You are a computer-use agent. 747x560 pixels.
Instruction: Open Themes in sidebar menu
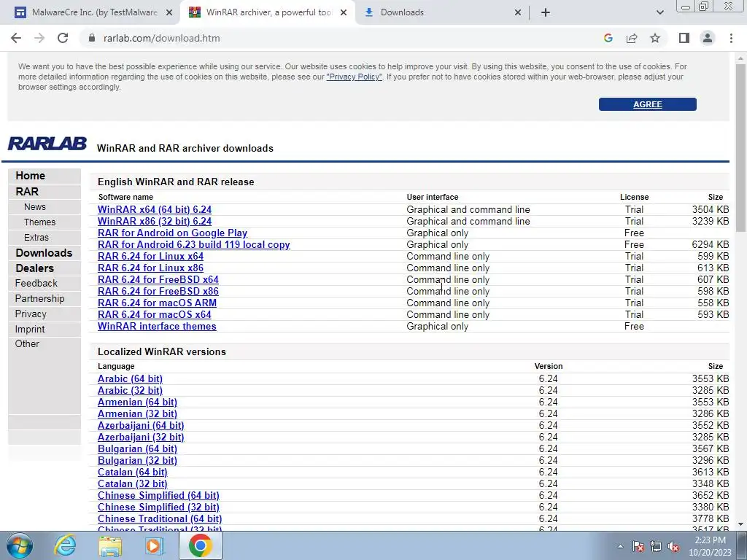pos(39,222)
